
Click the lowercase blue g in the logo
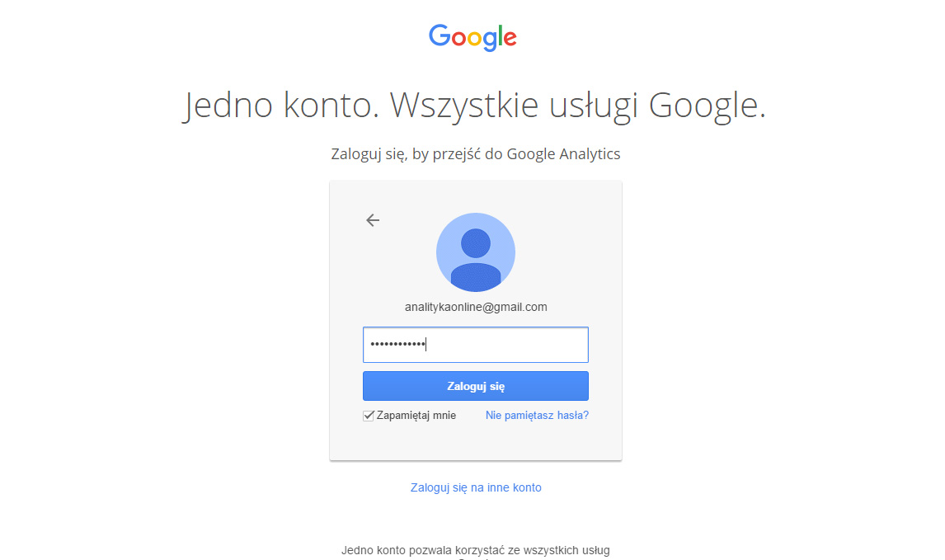(489, 41)
